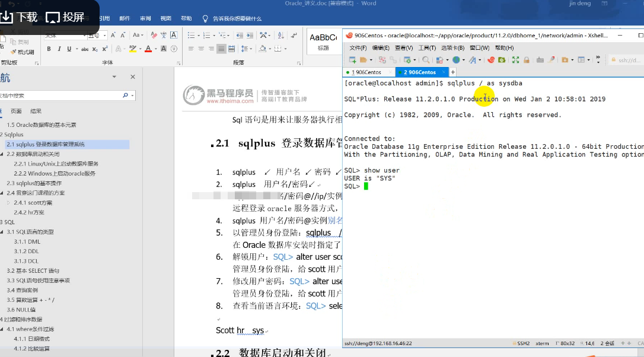Increase font size in Word ribbon
Screen dimensions: 644x357
point(113,36)
